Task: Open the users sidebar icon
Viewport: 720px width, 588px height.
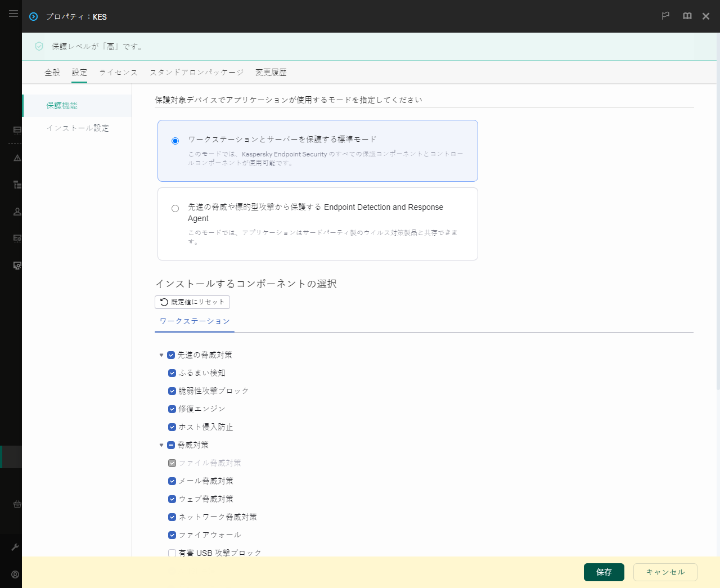Action: 17,212
